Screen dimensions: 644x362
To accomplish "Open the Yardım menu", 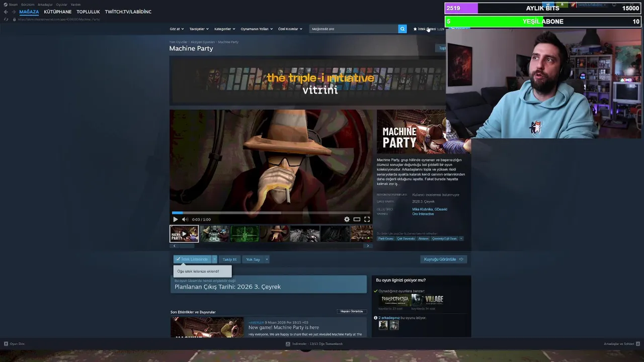I will pos(75,5).
